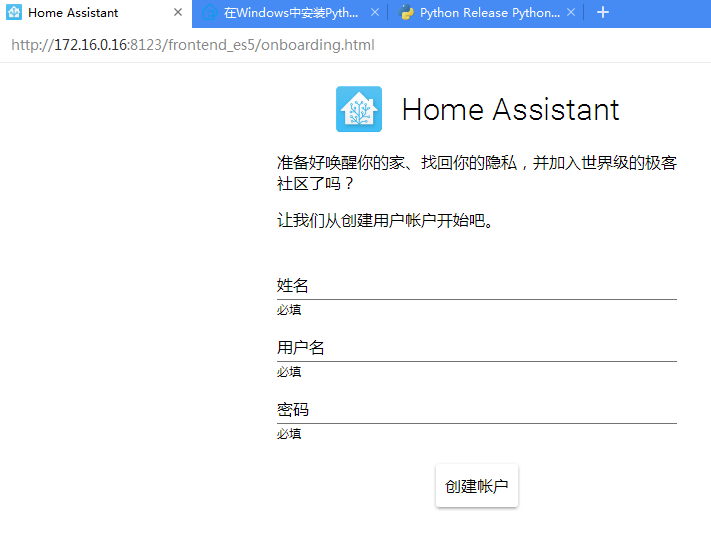Click the 在Windows中安装Python tab favicon

click(x=209, y=12)
